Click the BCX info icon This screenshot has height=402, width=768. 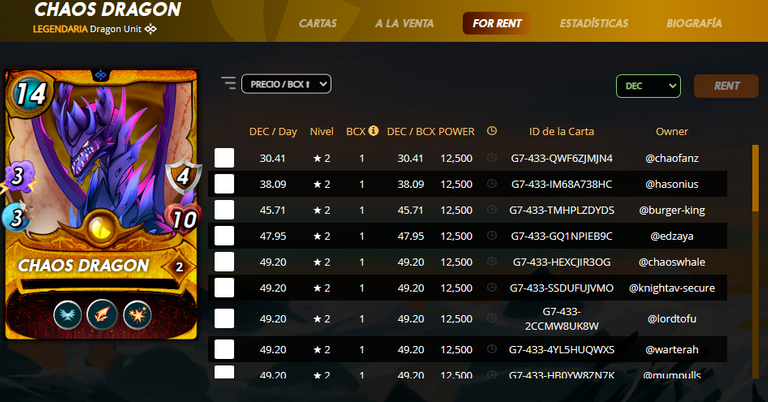[373, 130]
